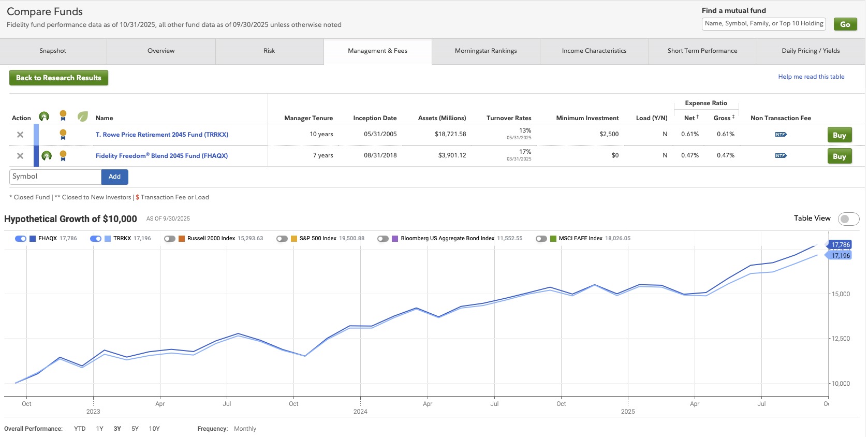Click the orange Russell 2000 Index color swatch

click(x=182, y=239)
